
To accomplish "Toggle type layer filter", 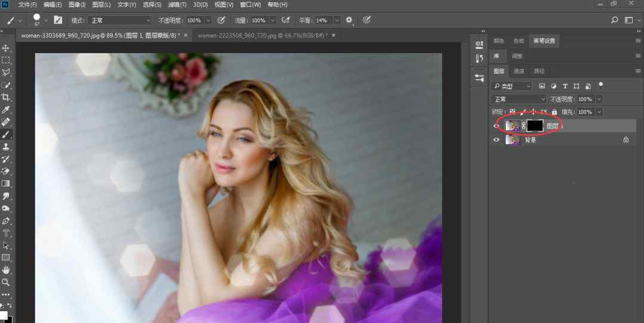I will 565,86.
